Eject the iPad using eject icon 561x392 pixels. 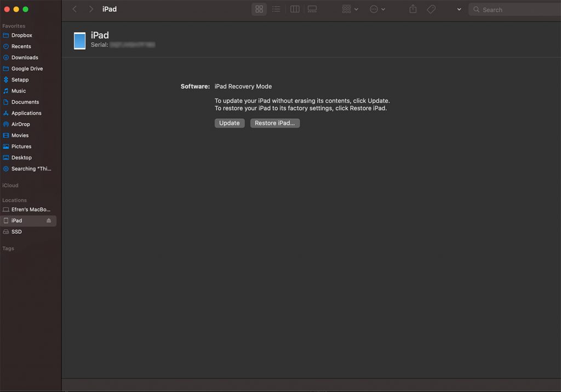click(49, 221)
